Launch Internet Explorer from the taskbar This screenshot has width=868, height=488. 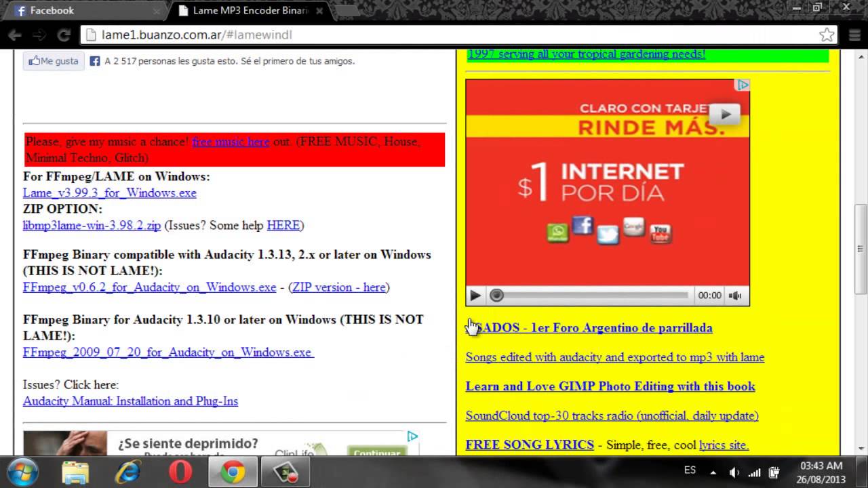point(127,472)
